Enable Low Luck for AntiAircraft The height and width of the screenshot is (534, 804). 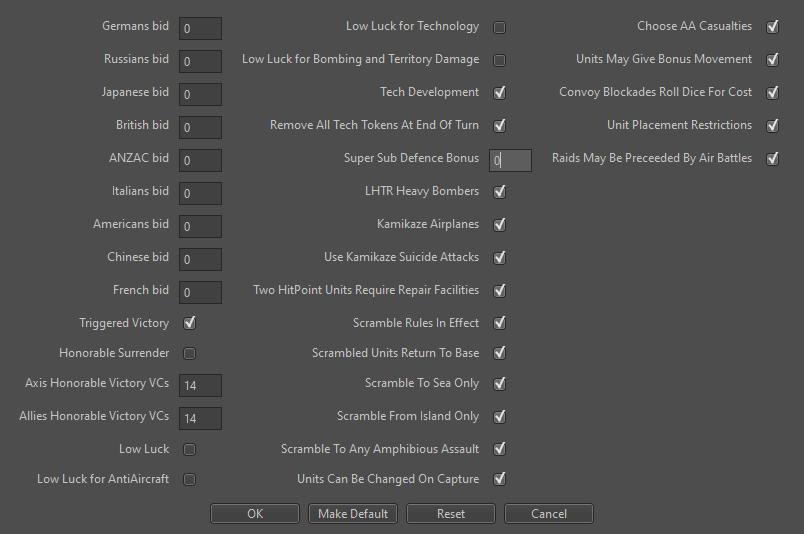point(190,479)
